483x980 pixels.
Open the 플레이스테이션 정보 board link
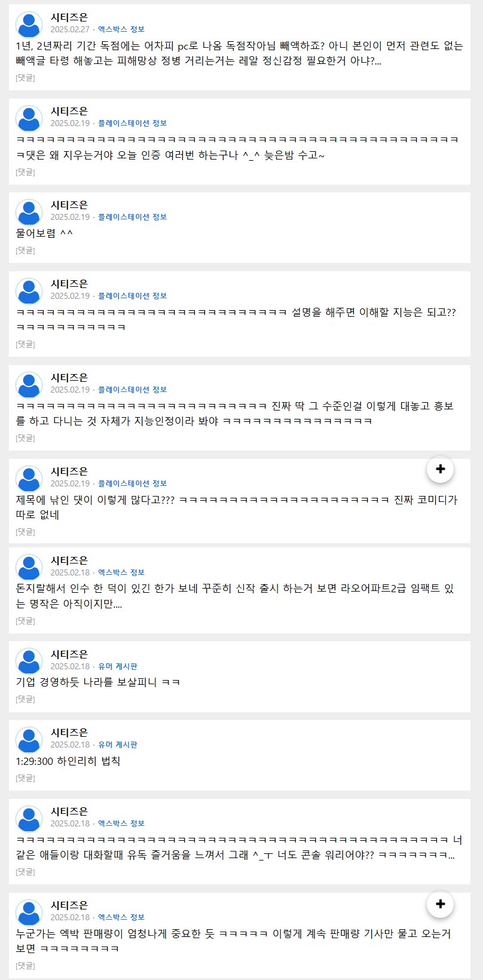[132, 122]
